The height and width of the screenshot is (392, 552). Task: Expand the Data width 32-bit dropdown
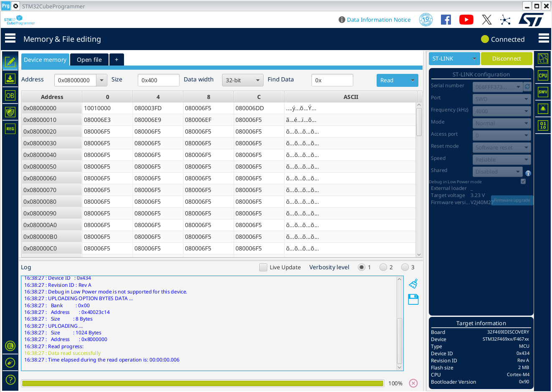[242, 80]
